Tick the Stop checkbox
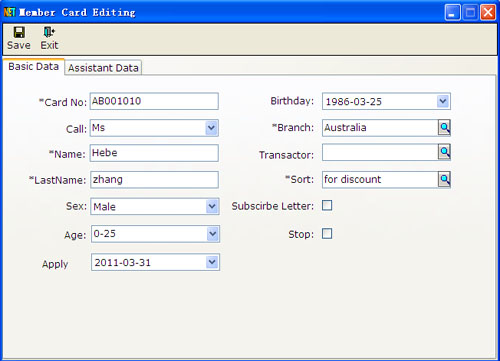Viewport: 500px width, 361px height. coord(327,234)
